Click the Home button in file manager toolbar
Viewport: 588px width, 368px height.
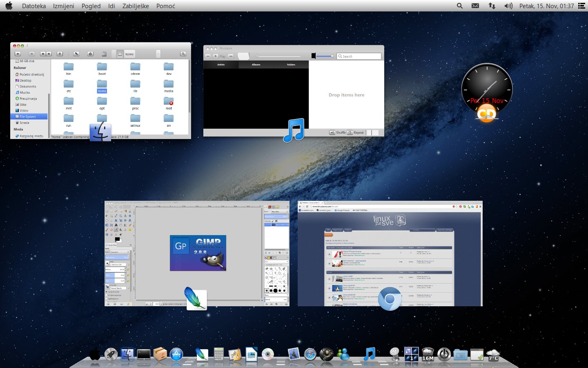coord(90,54)
